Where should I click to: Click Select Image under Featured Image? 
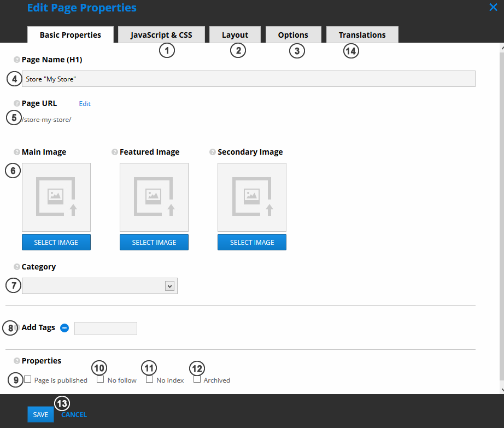pos(154,242)
